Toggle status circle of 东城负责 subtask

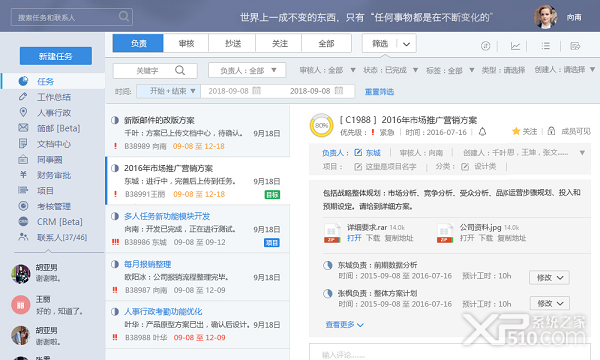pos(328,265)
